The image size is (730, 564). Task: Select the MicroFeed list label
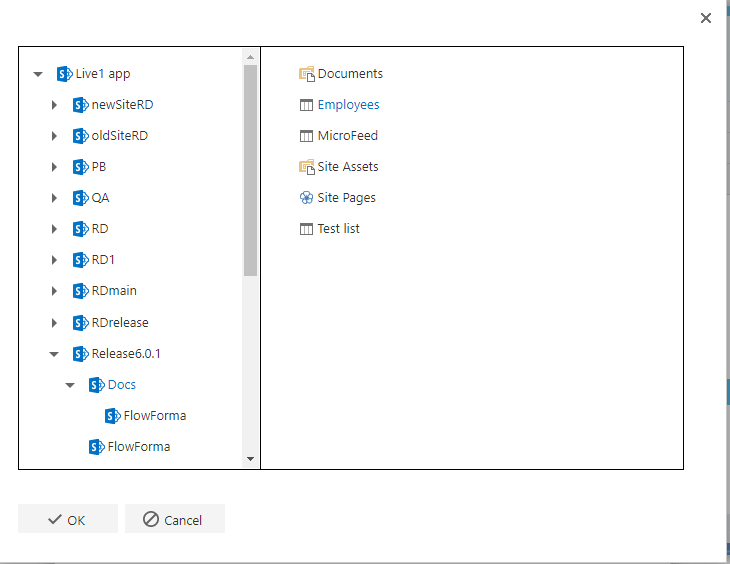point(348,136)
